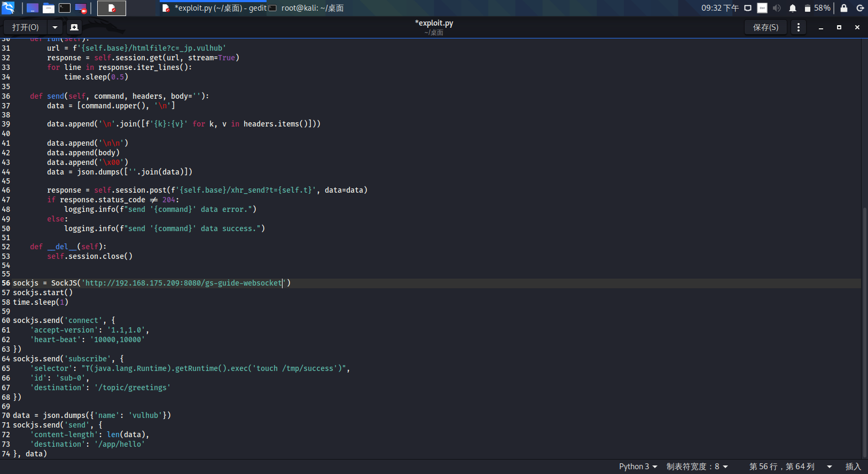
Task: Click the log out panel icon
Action: point(860,8)
